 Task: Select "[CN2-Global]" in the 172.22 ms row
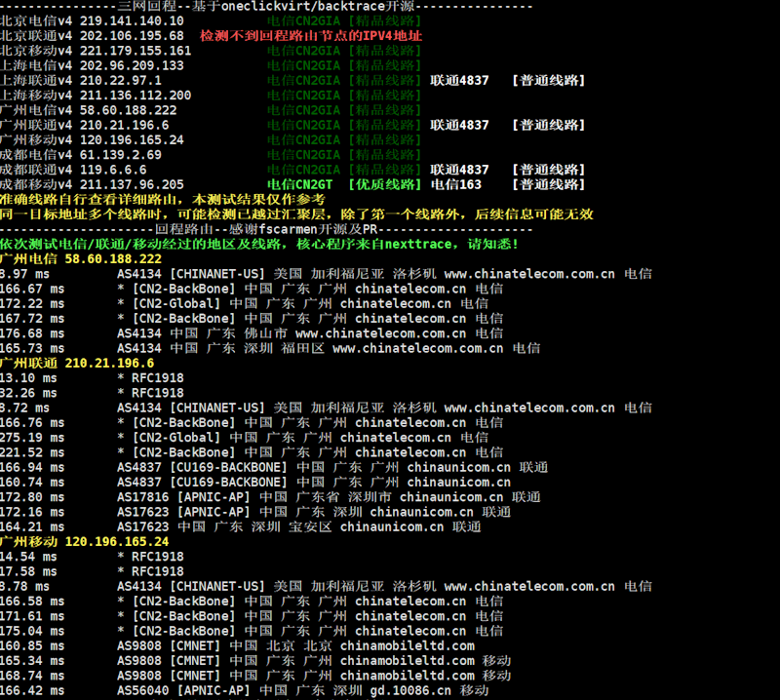coord(175,304)
